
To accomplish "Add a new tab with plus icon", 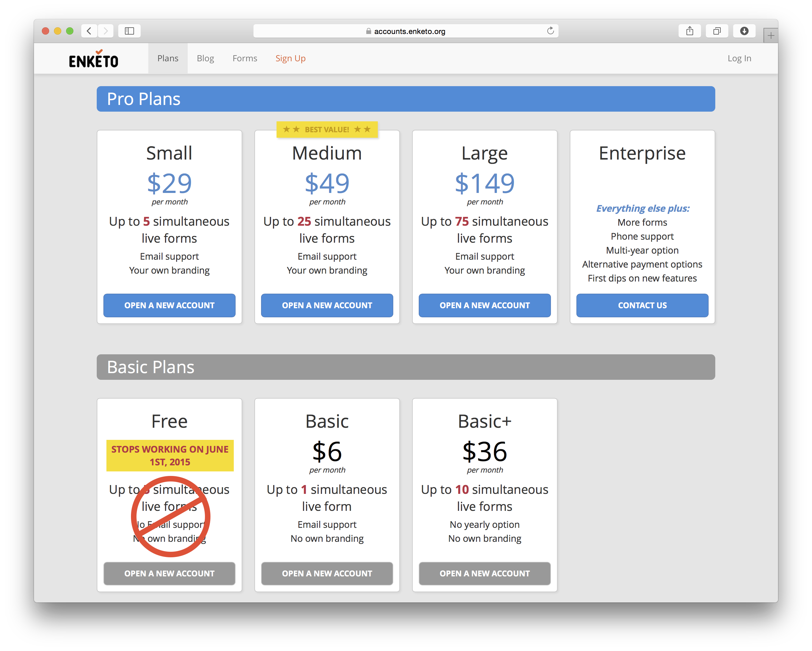I will [770, 36].
